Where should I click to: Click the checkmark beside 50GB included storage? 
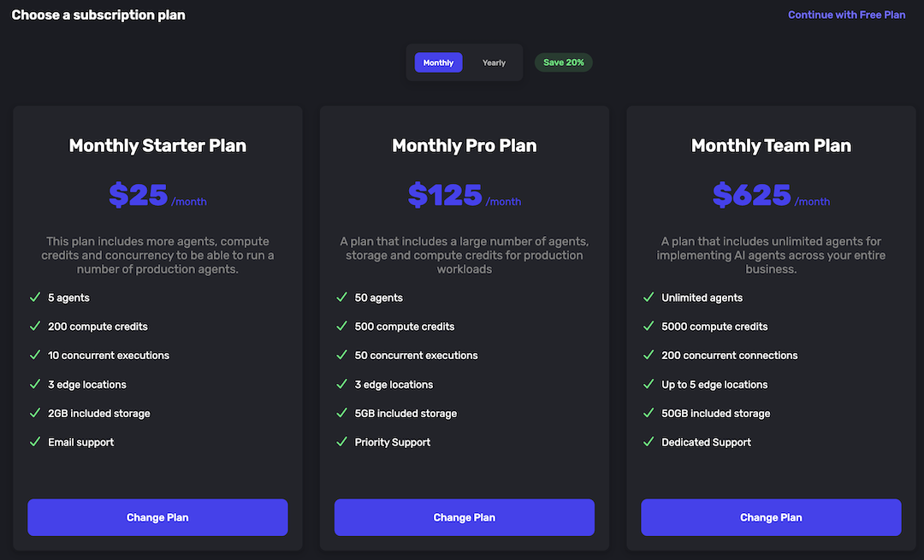point(649,413)
